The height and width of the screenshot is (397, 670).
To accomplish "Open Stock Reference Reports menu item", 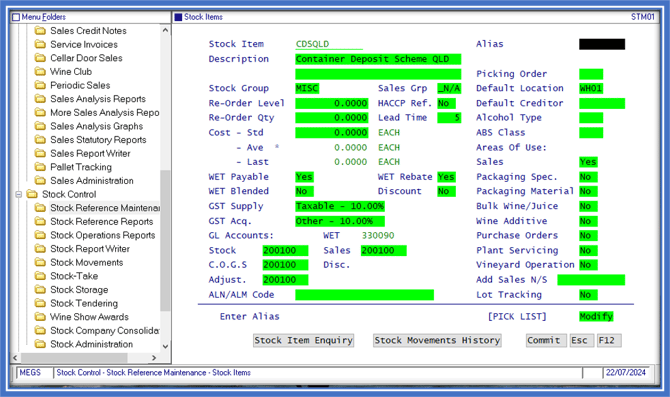I will (x=102, y=221).
